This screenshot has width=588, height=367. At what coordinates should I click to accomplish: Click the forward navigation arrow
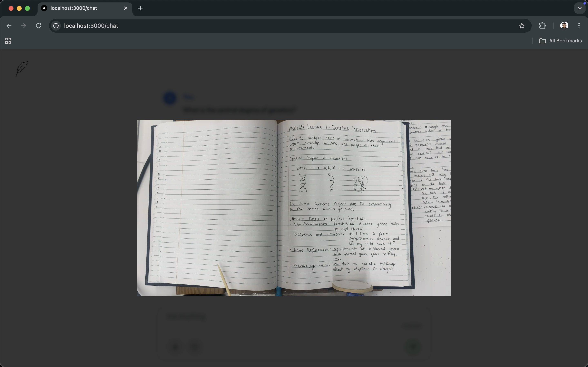23,26
